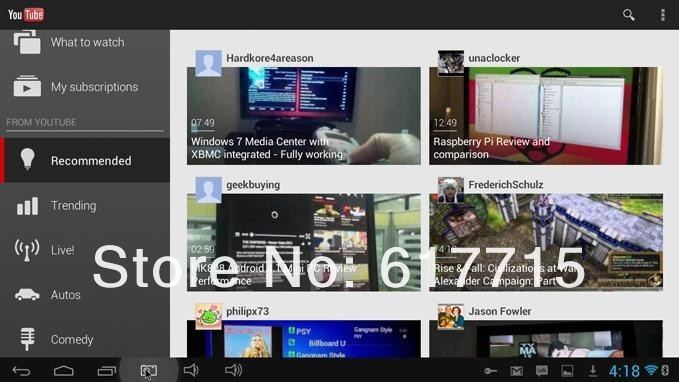Viewport: 679px width, 382px height.
Task: Raise volume with the louder speaker icon
Action: pos(233,370)
